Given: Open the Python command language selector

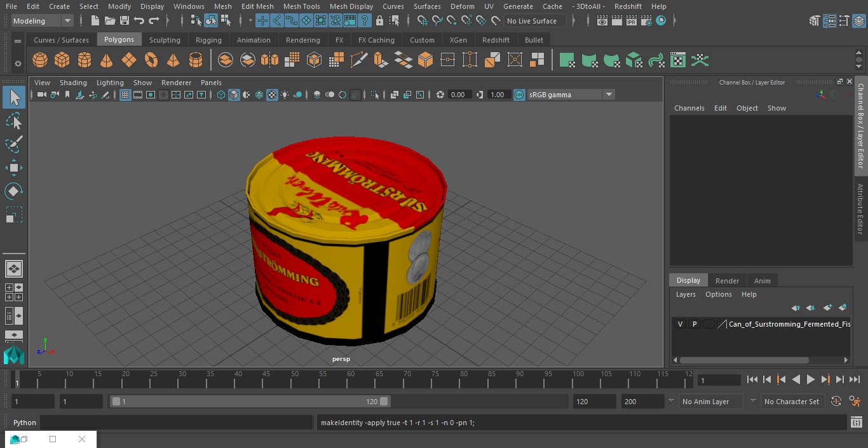Looking at the screenshot, I should (x=25, y=423).
